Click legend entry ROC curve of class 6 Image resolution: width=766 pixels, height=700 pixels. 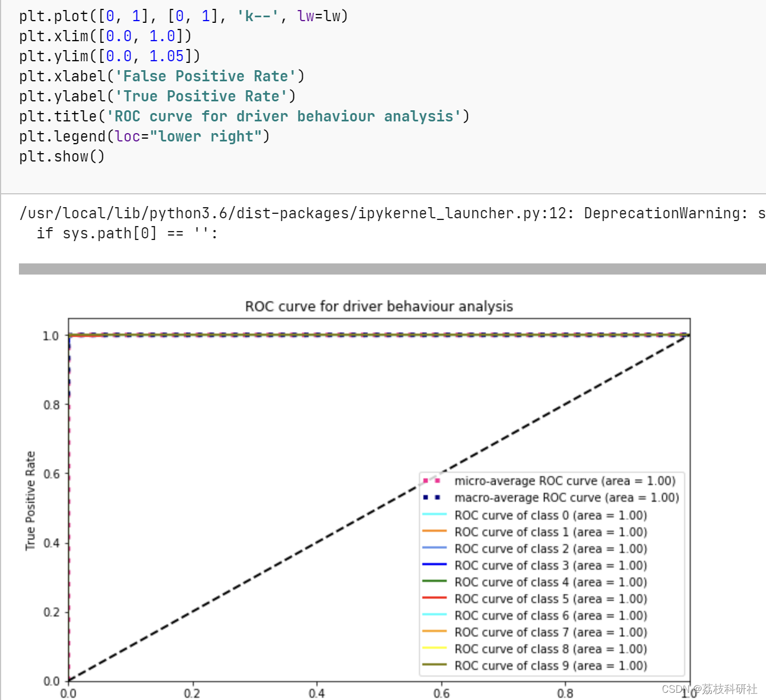point(550,615)
